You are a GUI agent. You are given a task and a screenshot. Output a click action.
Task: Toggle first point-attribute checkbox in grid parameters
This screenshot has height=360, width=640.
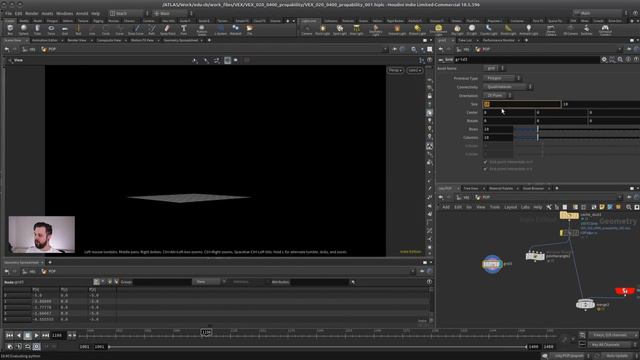click(x=485, y=162)
